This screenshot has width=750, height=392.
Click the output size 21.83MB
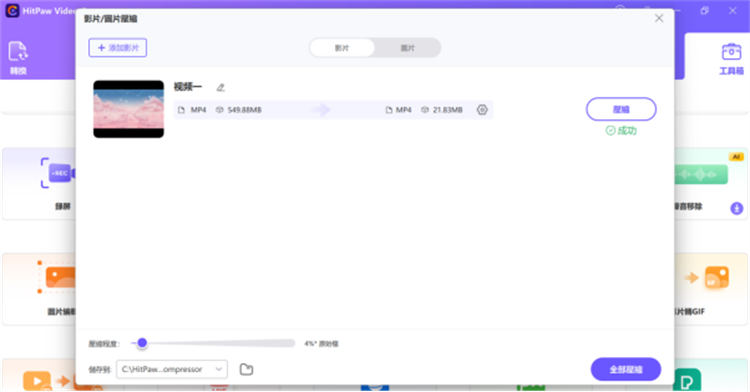pos(448,110)
